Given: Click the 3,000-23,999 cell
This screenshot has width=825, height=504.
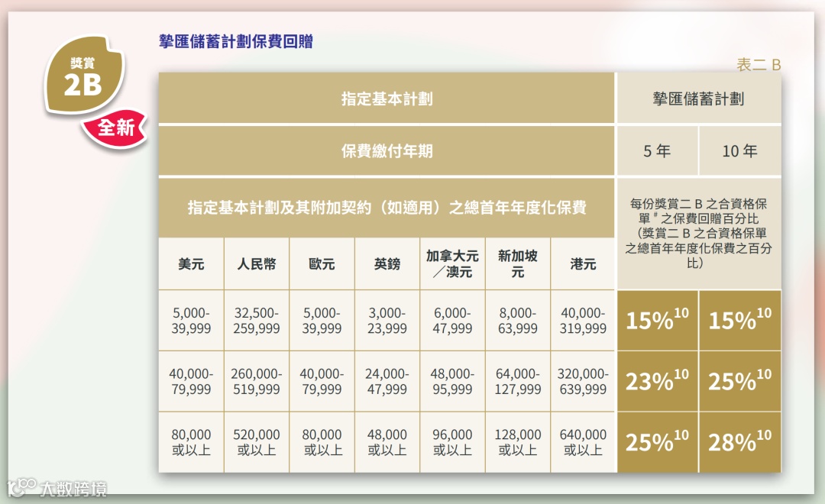Looking at the screenshot, I should [x=387, y=321].
